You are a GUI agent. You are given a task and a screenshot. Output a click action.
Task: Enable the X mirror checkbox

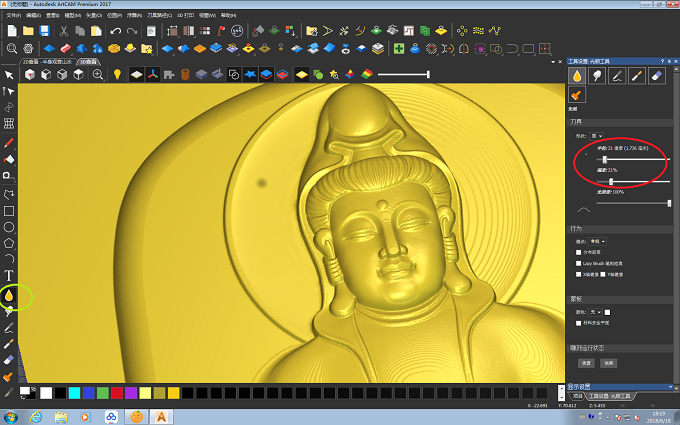(579, 274)
